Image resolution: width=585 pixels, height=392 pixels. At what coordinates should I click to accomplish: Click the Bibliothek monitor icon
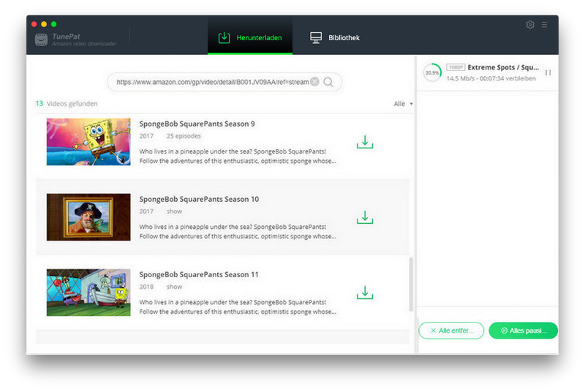(x=316, y=38)
